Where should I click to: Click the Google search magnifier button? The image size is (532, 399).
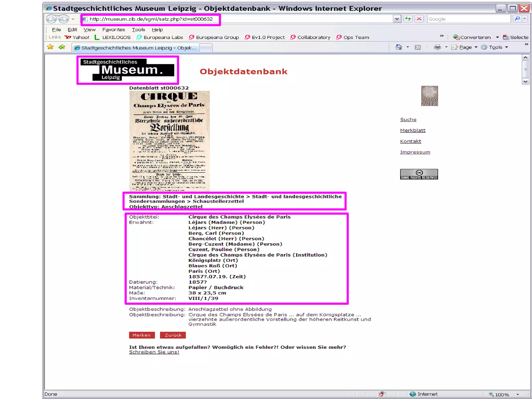517,19
